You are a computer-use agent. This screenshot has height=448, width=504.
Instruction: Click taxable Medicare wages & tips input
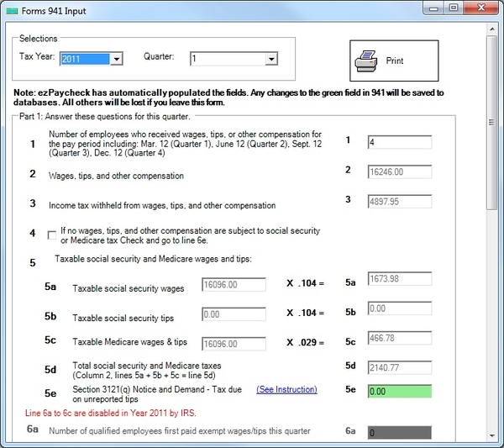tap(234, 343)
